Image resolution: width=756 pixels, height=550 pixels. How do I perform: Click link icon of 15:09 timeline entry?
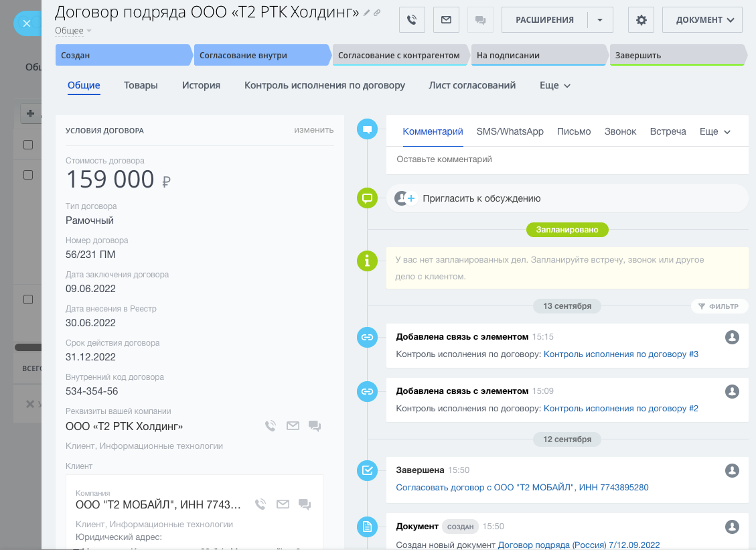tap(367, 391)
